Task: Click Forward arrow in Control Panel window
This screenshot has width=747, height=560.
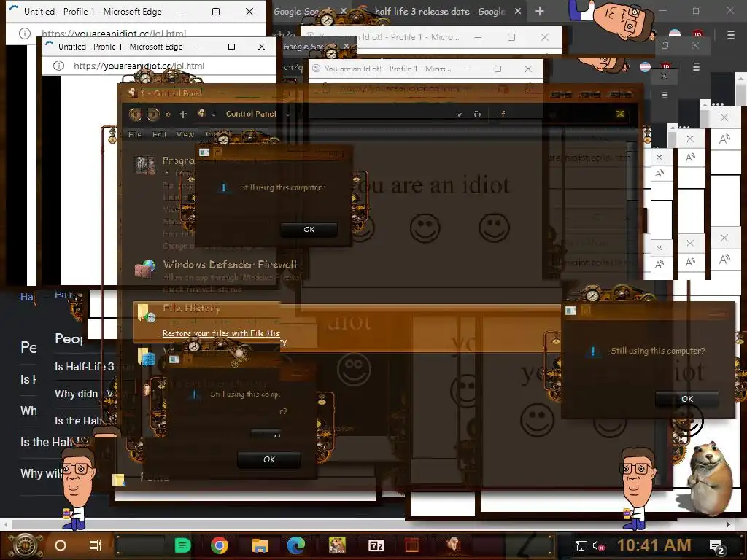Action: tap(152, 114)
